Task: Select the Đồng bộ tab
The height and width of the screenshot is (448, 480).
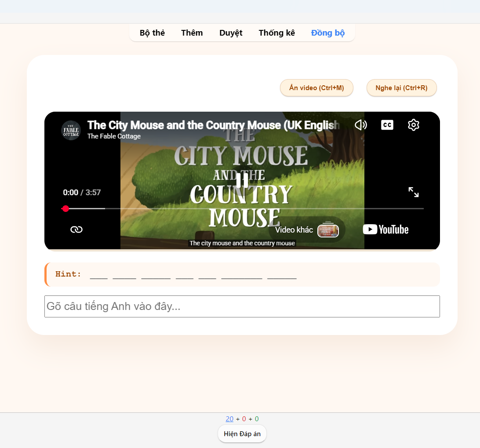Action: coord(328,33)
